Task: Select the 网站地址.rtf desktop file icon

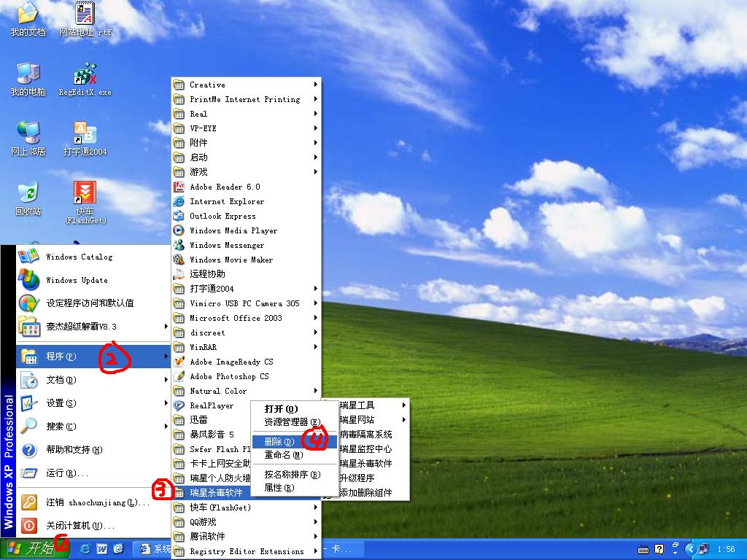Action: (x=85, y=19)
